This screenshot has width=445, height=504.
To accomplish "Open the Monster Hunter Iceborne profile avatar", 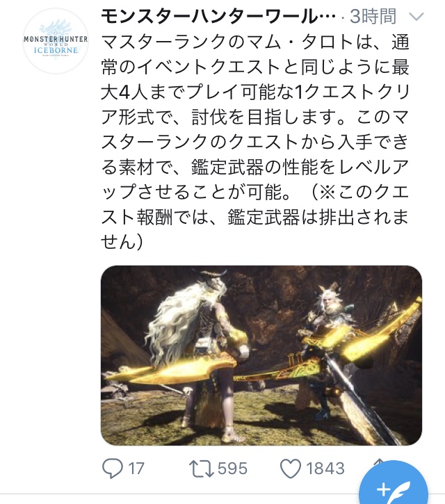I will pyautogui.click(x=56, y=42).
